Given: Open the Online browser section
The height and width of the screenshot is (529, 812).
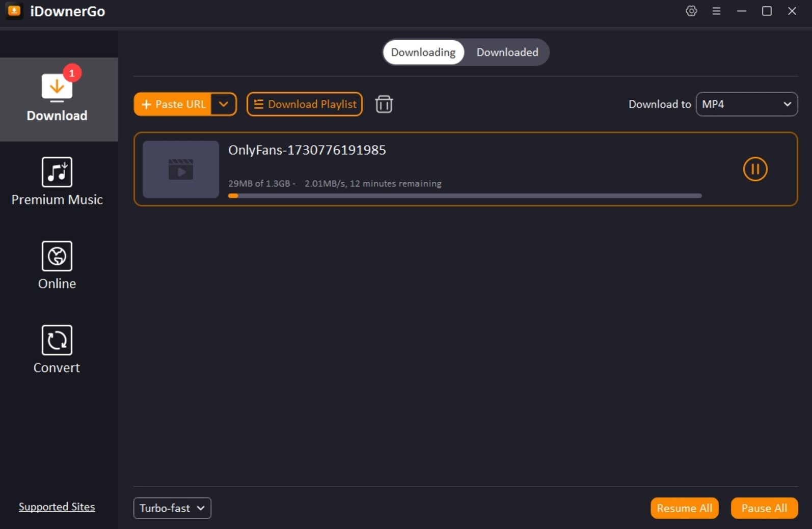Looking at the screenshot, I should (57, 265).
